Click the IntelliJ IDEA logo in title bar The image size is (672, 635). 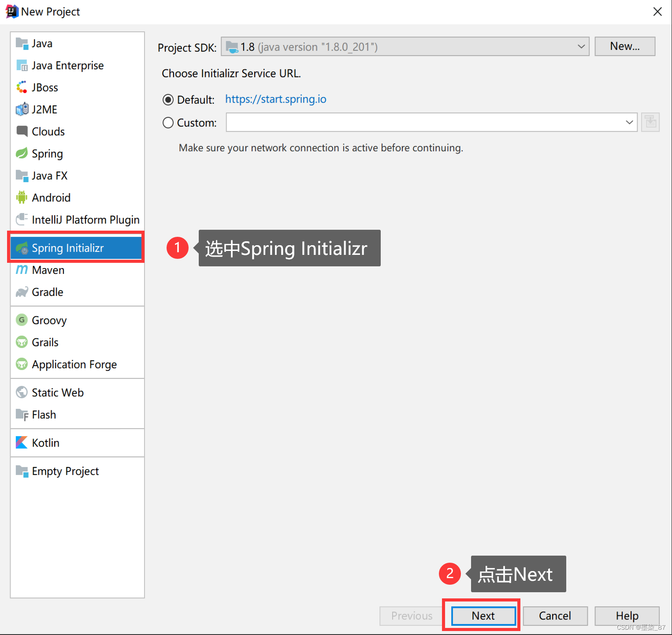12,11
